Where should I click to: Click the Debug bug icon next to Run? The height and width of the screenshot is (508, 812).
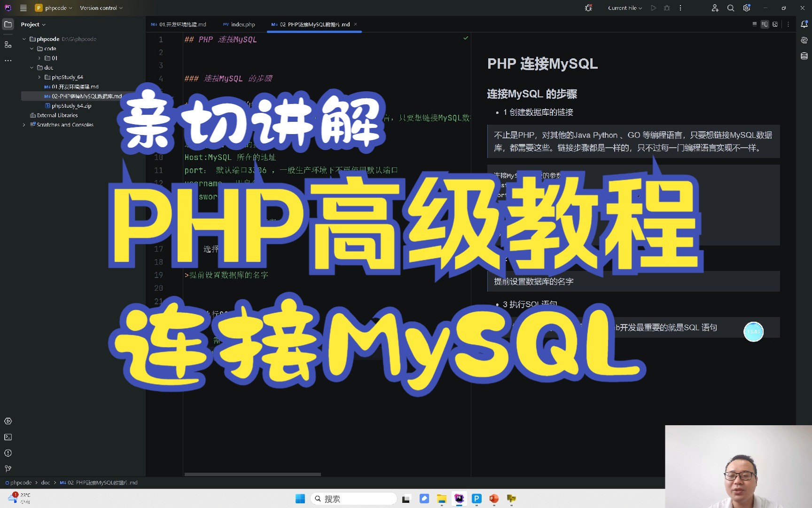click(x=667, y=8)
